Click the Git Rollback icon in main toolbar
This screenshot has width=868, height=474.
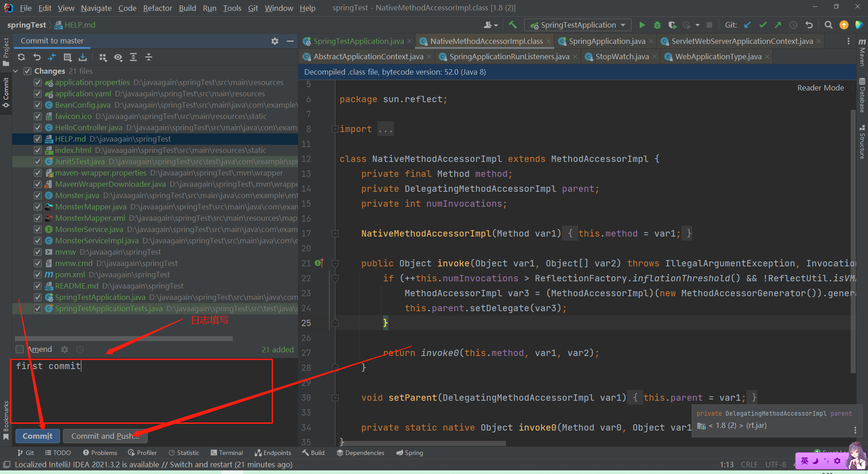pos(809,25)
